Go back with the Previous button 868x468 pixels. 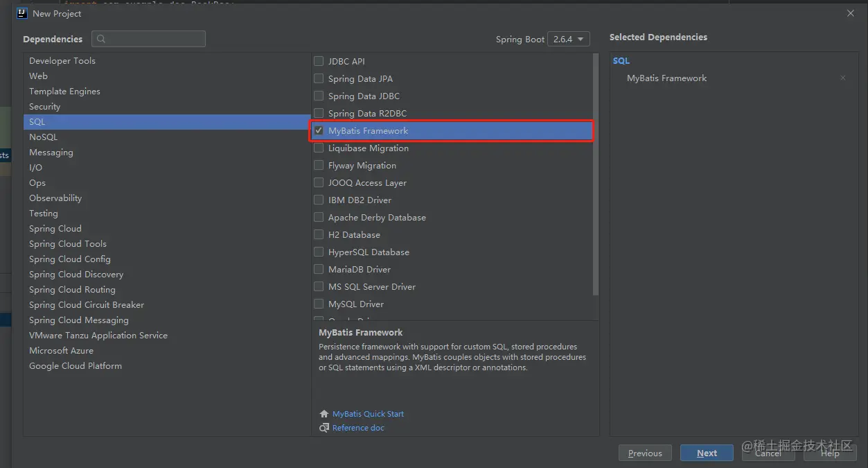tap(645, 453)
